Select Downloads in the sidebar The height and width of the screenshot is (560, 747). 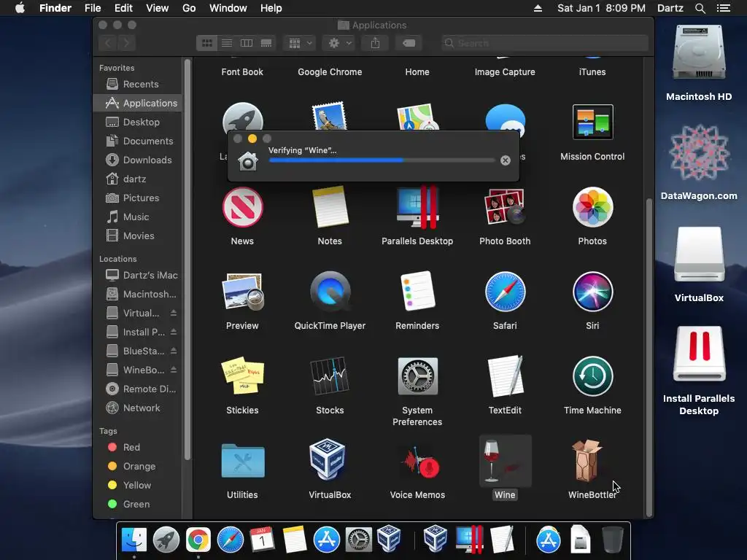(x=137, y=160)
